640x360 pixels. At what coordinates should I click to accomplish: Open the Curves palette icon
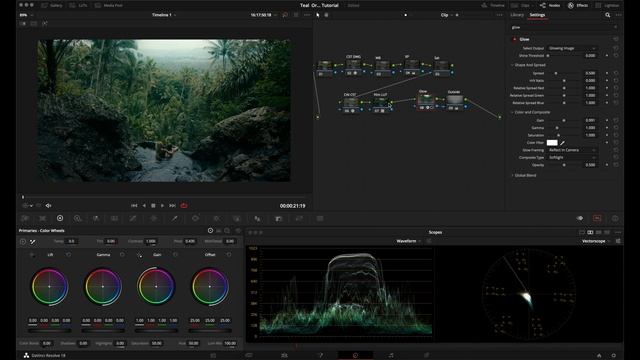pos(133,218)
